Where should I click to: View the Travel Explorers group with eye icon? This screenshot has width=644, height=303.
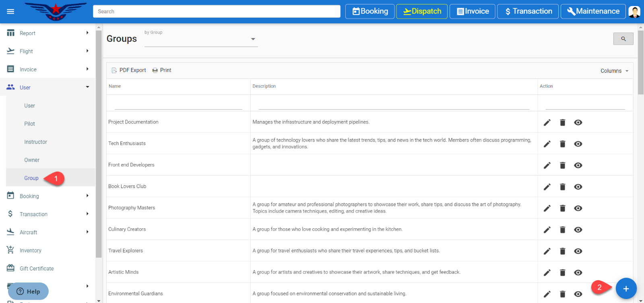(578, 251)
